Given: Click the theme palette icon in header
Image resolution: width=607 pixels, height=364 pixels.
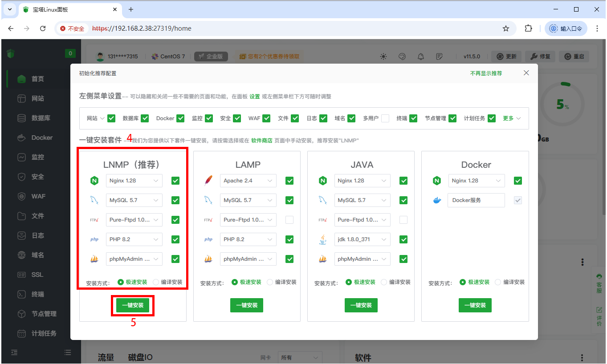Looking at the screenshot, I should [x=402, y=57].
